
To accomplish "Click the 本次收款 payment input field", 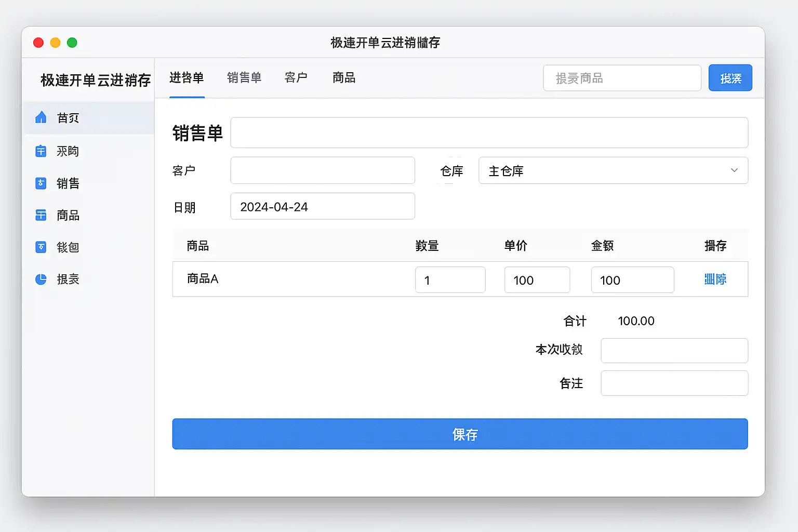I will click(674, 351).
